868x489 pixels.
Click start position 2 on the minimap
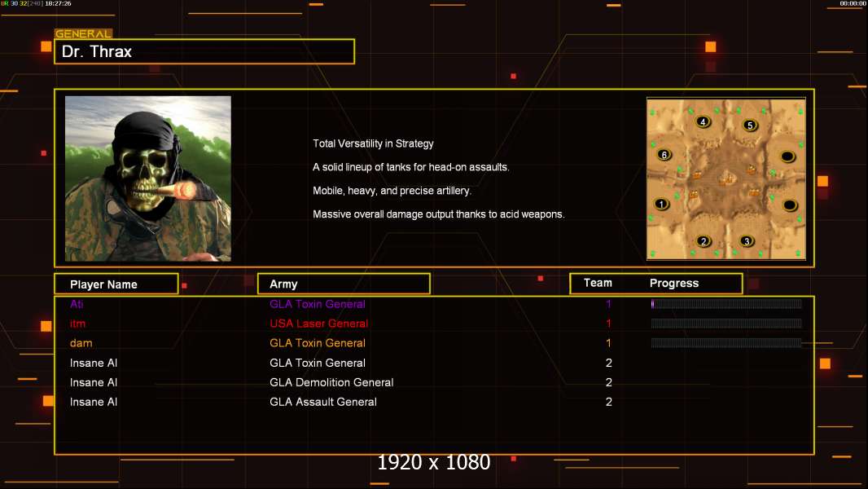point(704,241)
